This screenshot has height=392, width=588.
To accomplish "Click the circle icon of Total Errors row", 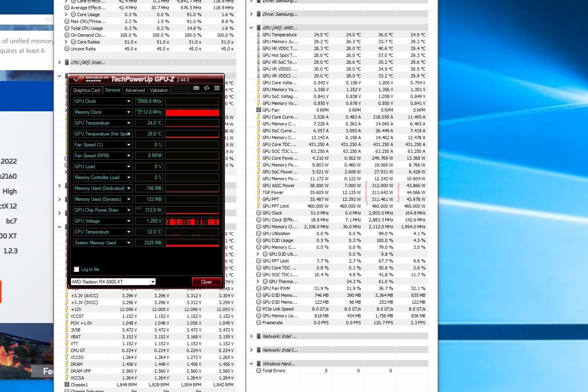I will 259,371.
